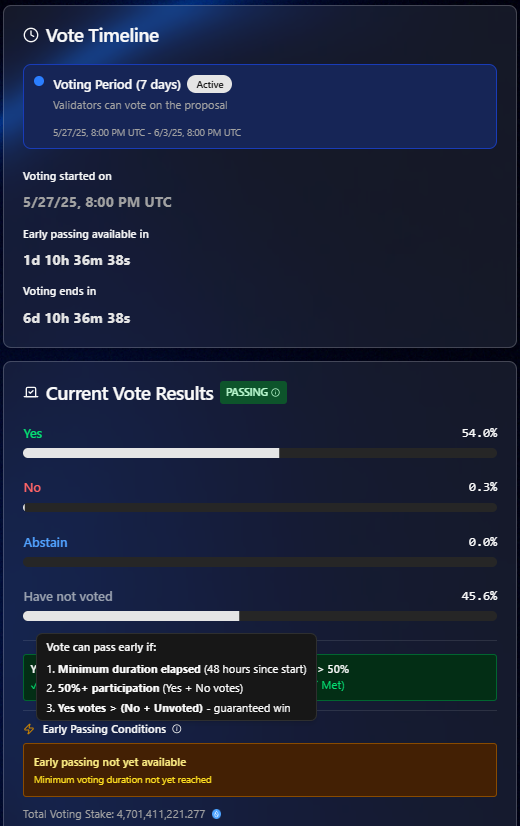Image resolution: width=520 pixels, height=826 pixels.
Task: Click the Voting ends in countdown timer
Action: 77,318
